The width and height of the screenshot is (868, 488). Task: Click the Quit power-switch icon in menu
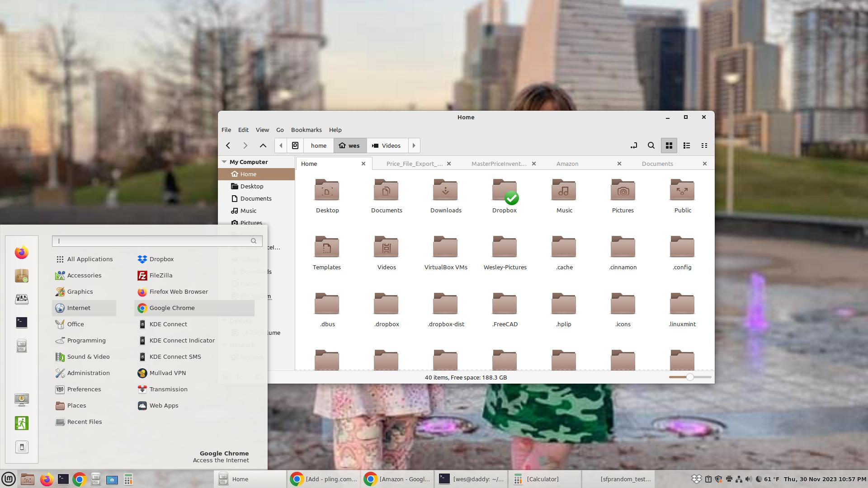coord(22,447)
